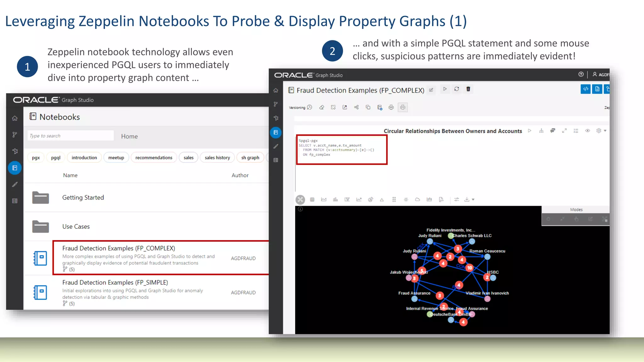Switch to the pie chart visualization

370,200
